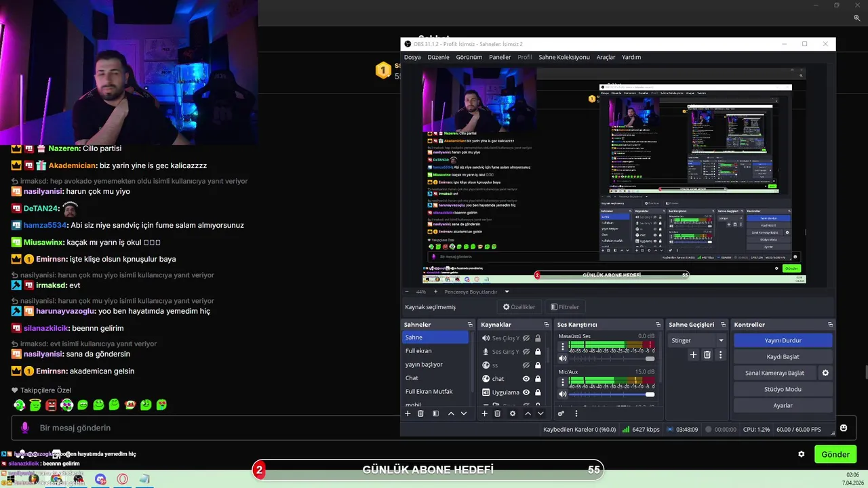The height and width of the screenshot is (488, 868).
Task: Open OBS Ayarlar settings
Action: tap(783, 405)
